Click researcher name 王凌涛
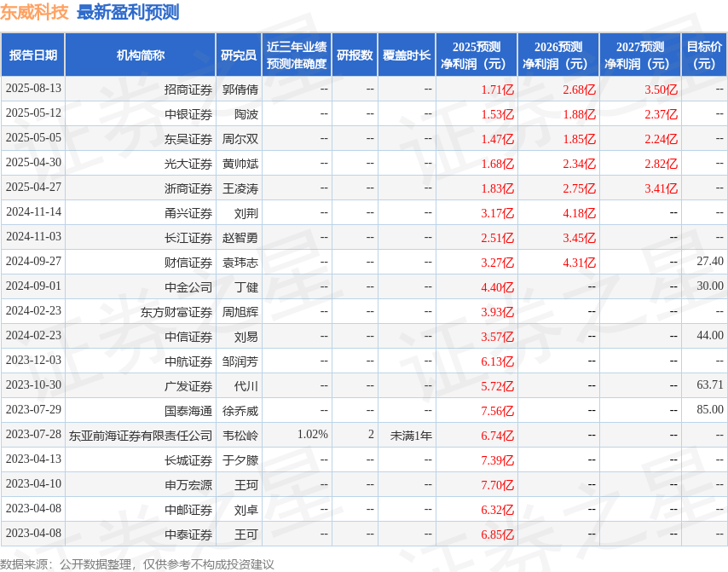Screen dimensions: 728x572 coord(240,188)
